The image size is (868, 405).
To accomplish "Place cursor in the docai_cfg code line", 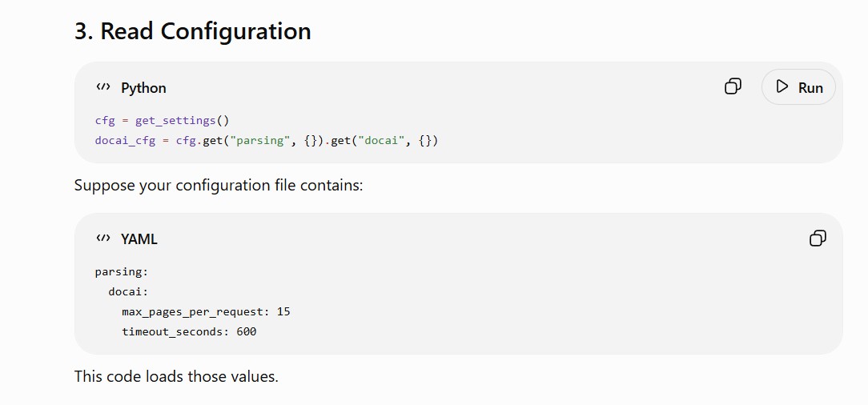I will pos(267,141).
